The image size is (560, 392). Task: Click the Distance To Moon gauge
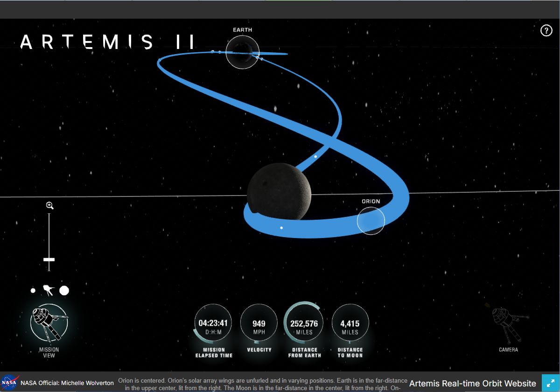click(350, 323)
